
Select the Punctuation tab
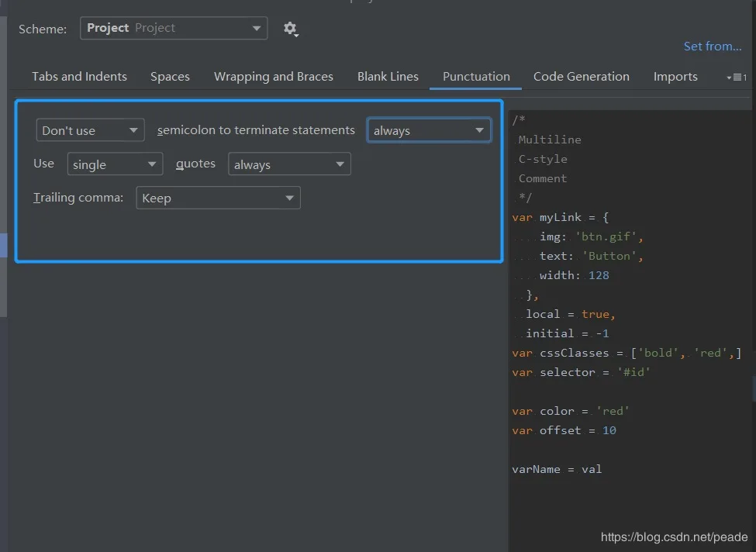pyautogui.click(x=476, y=77)
